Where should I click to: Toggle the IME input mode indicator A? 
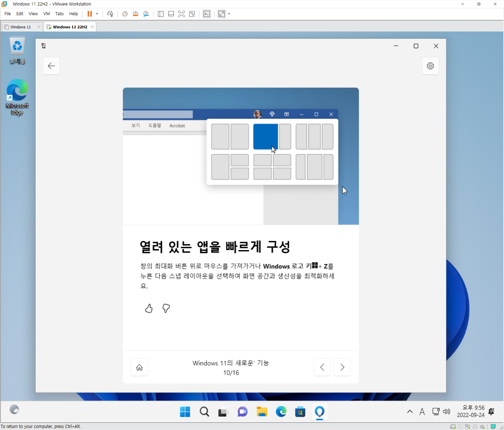click(x=422, y=412)
